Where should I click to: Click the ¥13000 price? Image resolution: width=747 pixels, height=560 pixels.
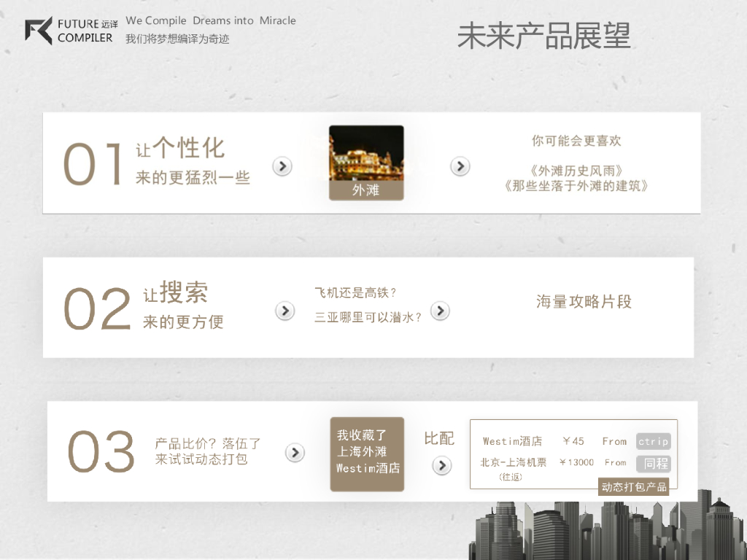(x=576, y=462)
